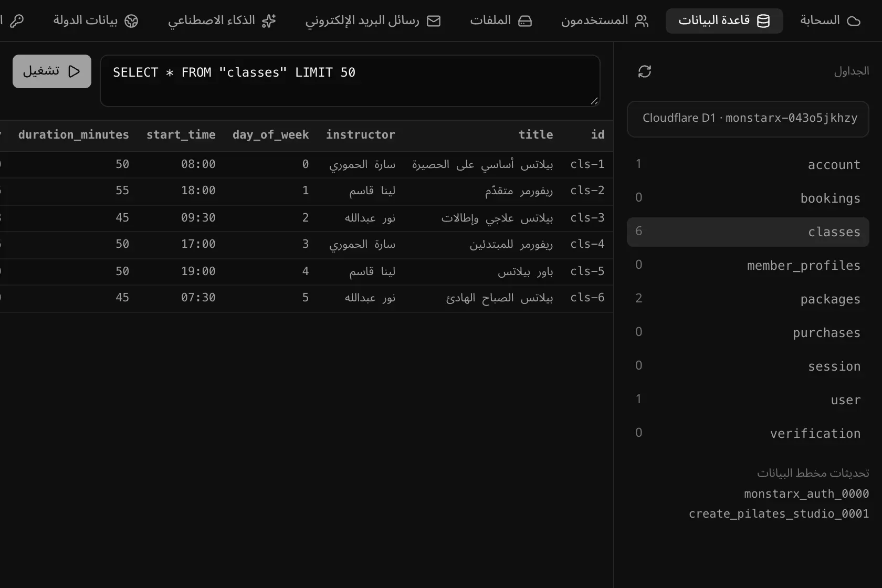Screen dimensions: 882x588
Task: Click the الجداول section heading
Action: tap(852, 71)
